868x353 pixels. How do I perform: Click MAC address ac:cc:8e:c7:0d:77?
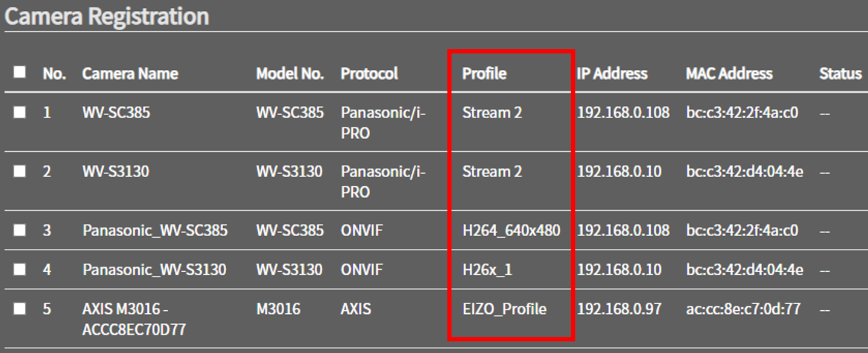[x=743, y=309]
